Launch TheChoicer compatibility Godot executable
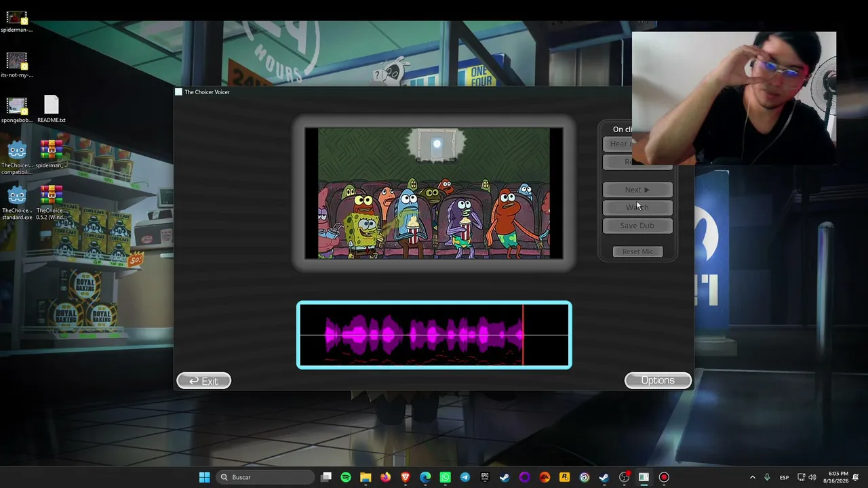The image size is (868, 488). pyautogui.click(x=17, y=158)
